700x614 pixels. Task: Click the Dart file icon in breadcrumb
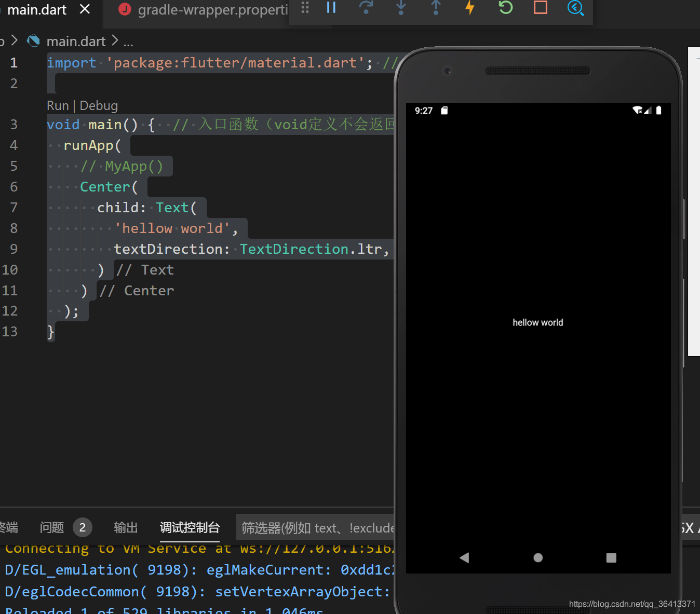pyautogui.click(x=33, y=40)
